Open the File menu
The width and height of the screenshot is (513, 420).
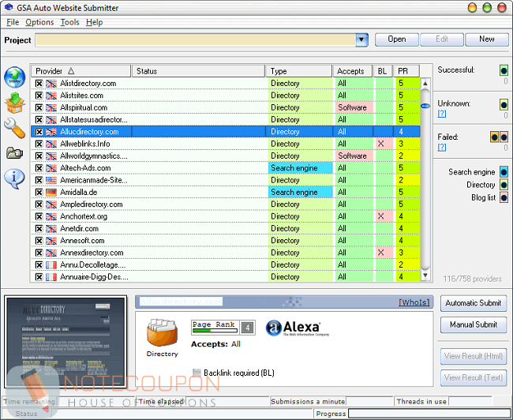[13, 22]
